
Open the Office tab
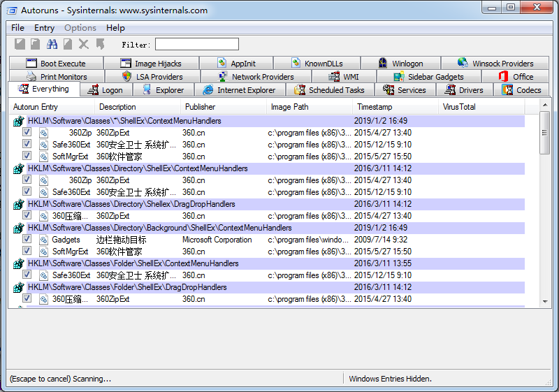click(516, 77)
